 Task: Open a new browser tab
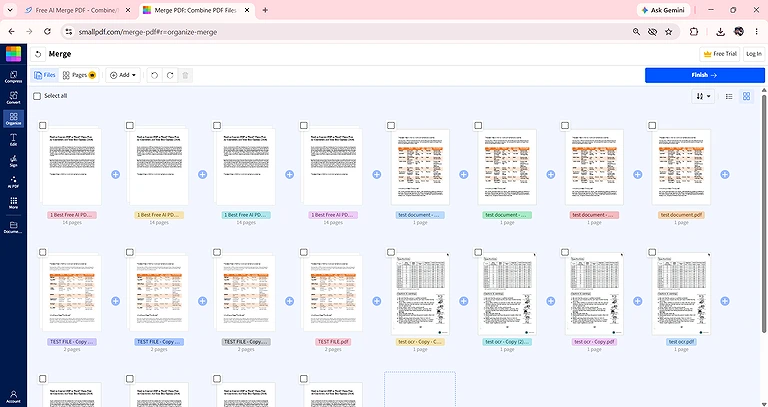[x=265, y=10]
